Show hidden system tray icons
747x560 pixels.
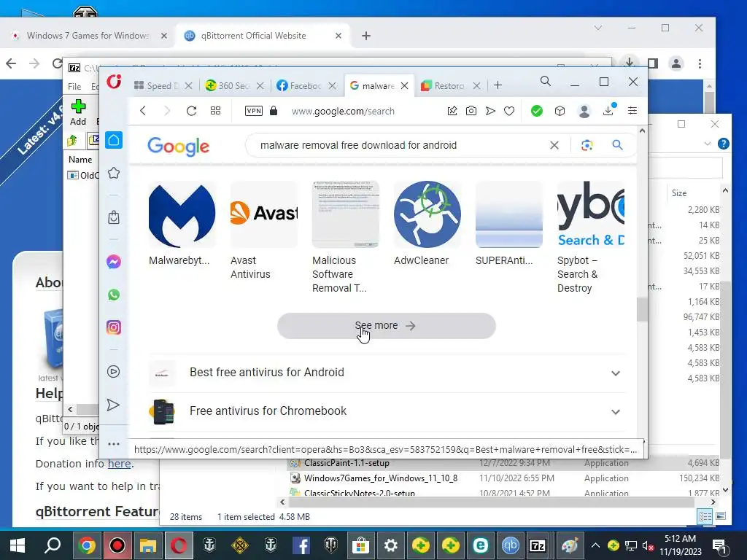(595, 545)
